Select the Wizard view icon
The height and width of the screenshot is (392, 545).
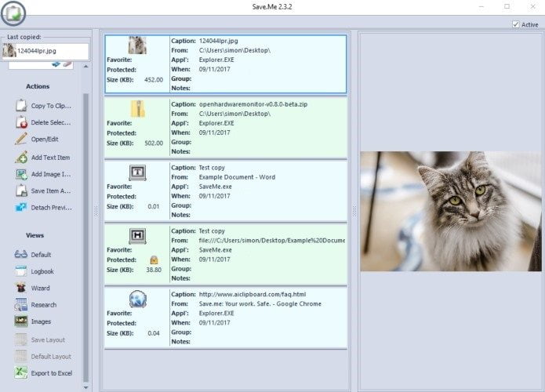click(x=21, y=288)
